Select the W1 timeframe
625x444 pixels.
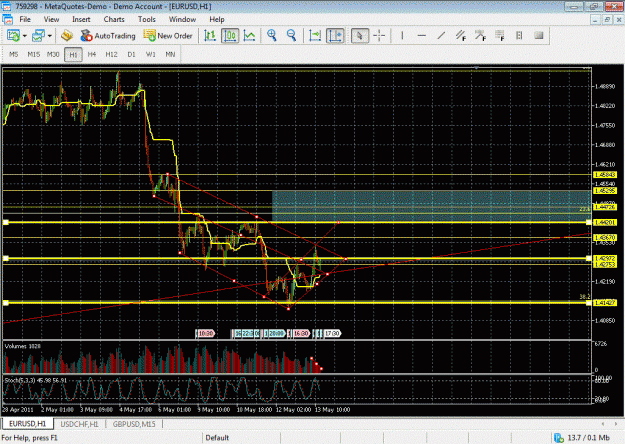[x=151, y=54]
